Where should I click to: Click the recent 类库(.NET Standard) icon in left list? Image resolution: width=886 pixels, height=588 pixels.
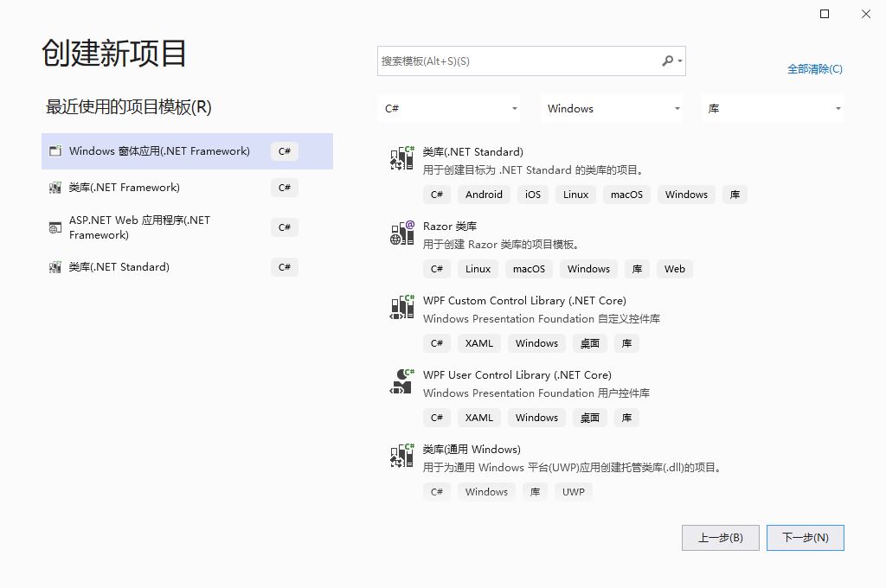(x=55, y=267)
